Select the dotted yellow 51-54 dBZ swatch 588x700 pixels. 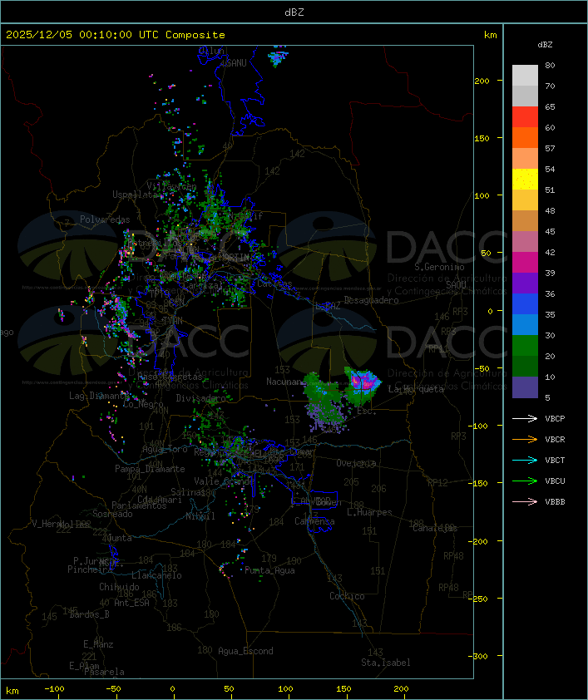pos(525,180)
